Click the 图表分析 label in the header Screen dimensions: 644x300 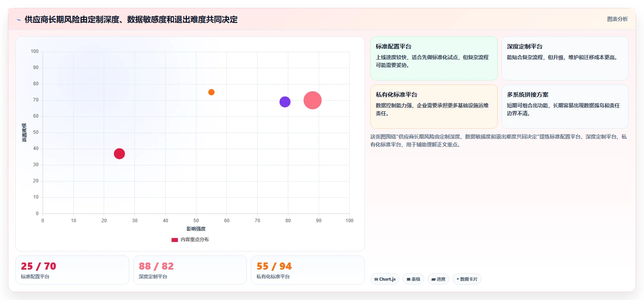(617, 19)
